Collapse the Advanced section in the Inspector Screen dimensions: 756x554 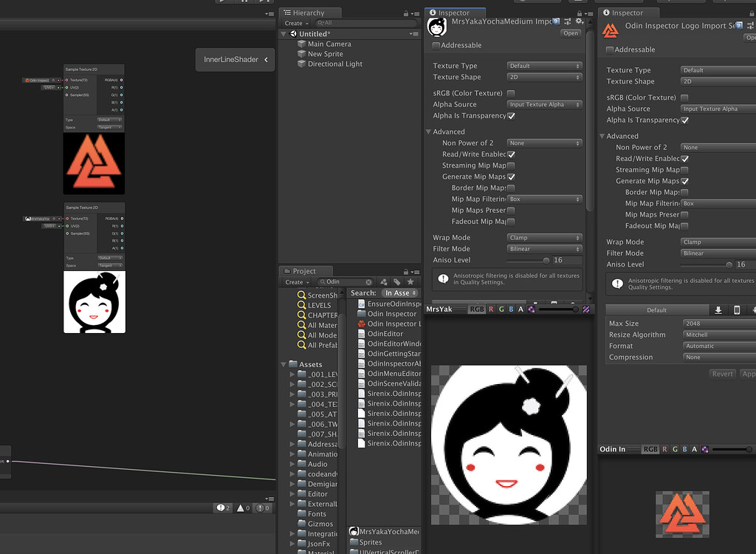click(429, 131)
